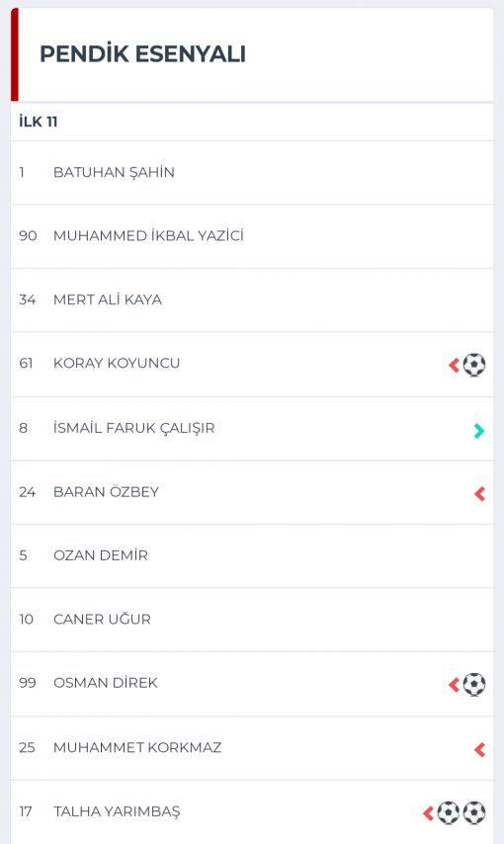This screenshot has width=504, height=844.
Task: Click Talha Yarımbaş's rightmost goal ball icon
Action: click(474, 812)
